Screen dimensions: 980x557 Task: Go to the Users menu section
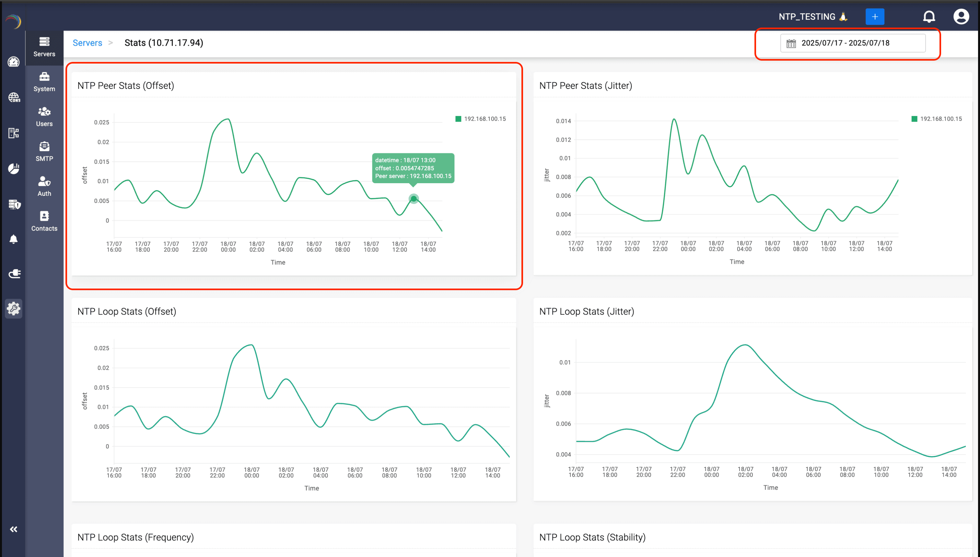[44, 117]
